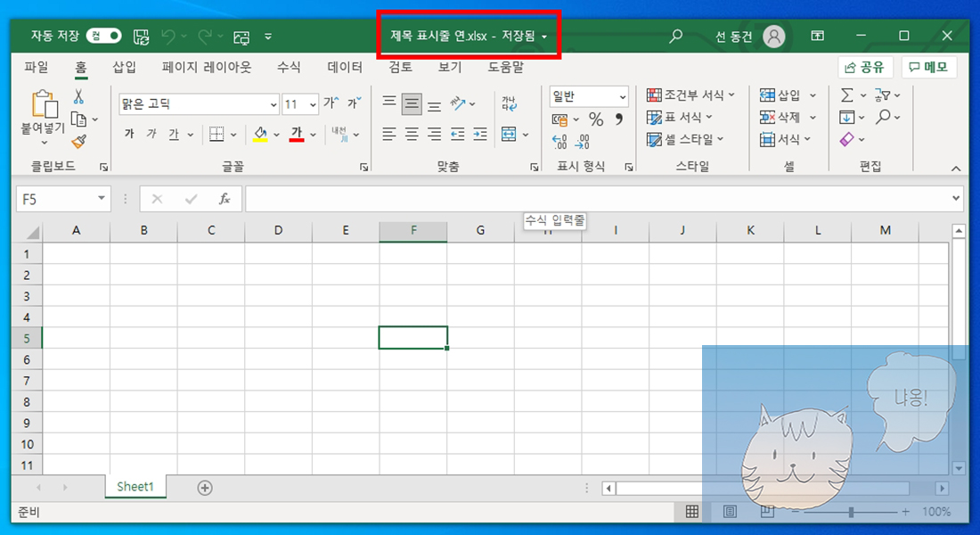Viewport: 980px width, 535px height.
Task: Click the Decrease Decimal icon
Action: click(x=582, y=142)
